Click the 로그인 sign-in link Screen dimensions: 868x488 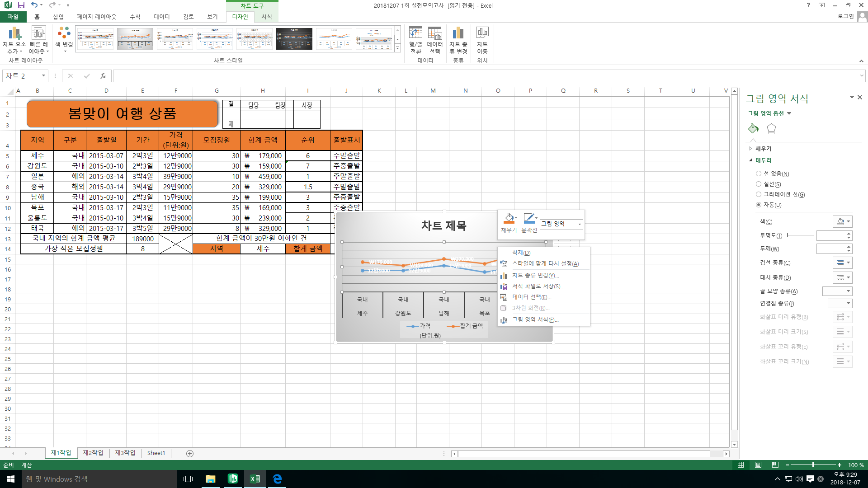[x=845, y=16]
